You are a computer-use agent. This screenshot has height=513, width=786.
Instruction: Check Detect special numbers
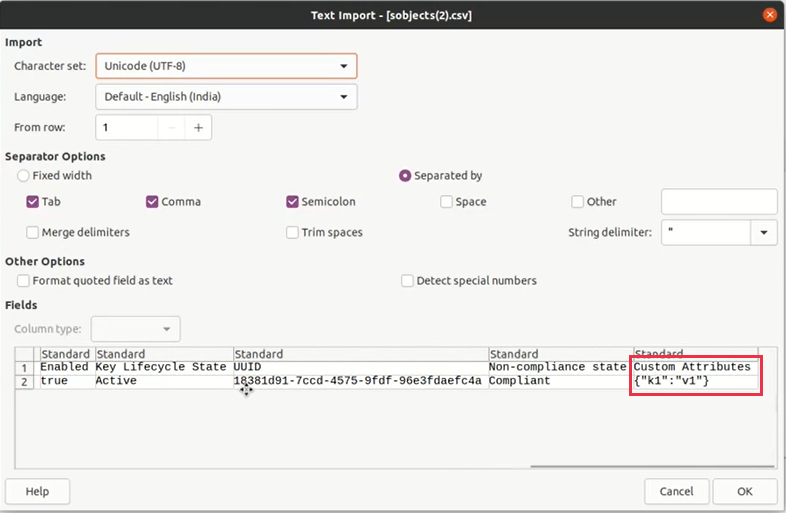pyautogui.click(x=408, y=281)
